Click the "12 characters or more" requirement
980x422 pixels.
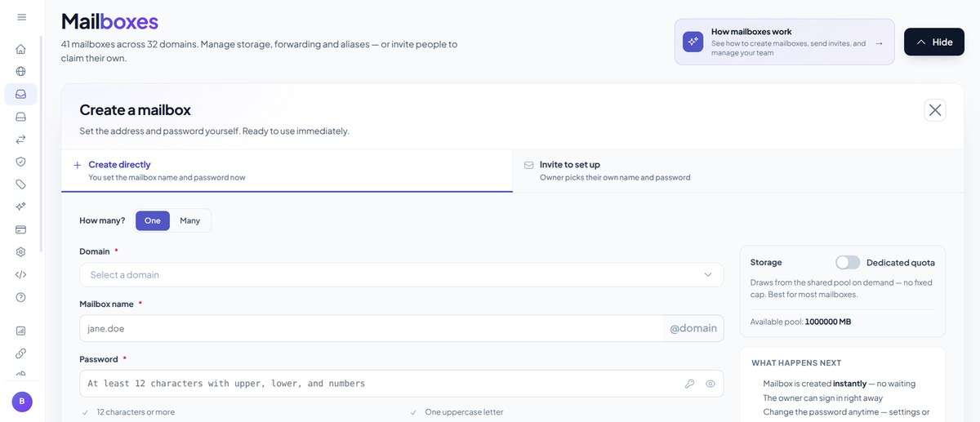136,412
